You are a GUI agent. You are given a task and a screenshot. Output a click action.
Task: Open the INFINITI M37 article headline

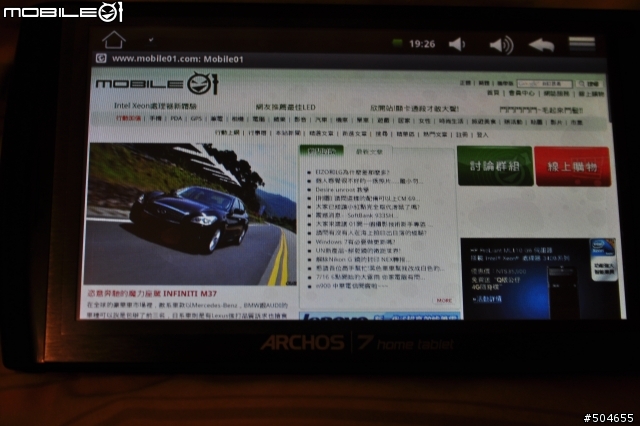[x=152, y=293]
